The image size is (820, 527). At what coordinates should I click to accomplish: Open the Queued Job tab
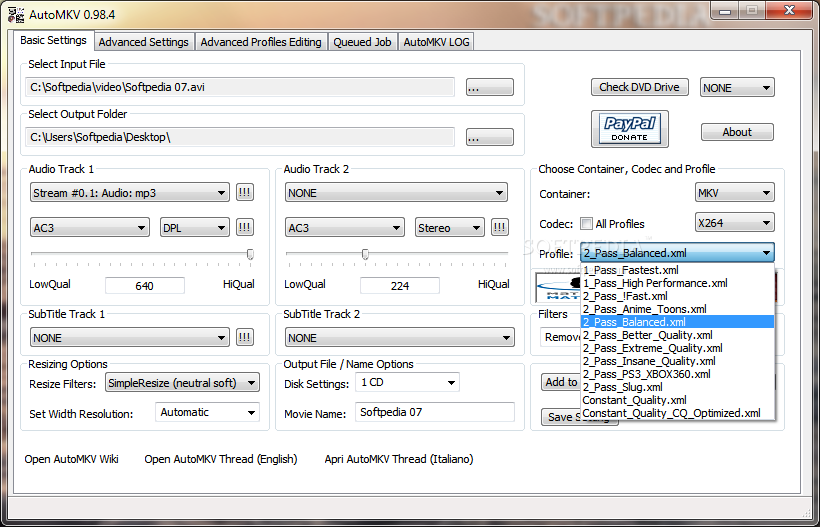(x=362, y=42)
